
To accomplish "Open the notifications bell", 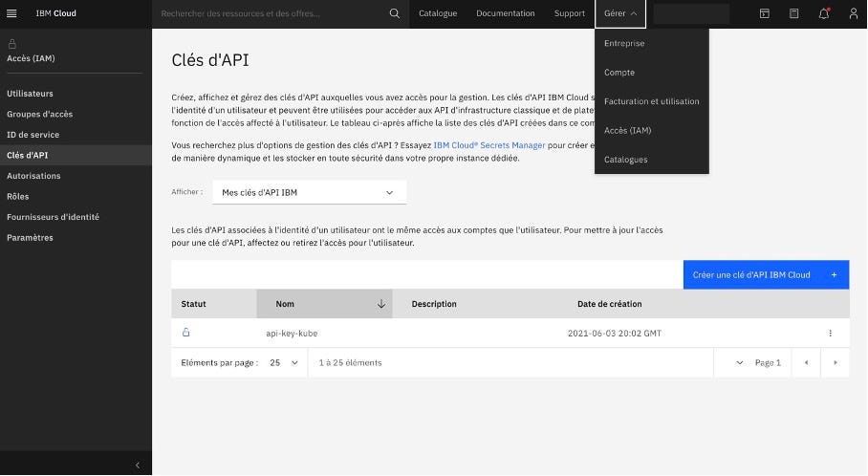I will pyautogui.click(x=823, y=13).
